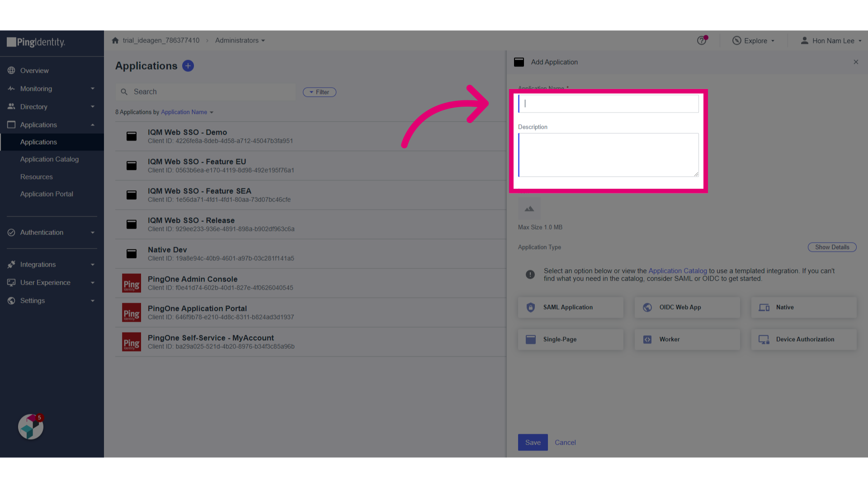Collapse the Applications menu arrow
868x488 pixels.
[93, 125]
